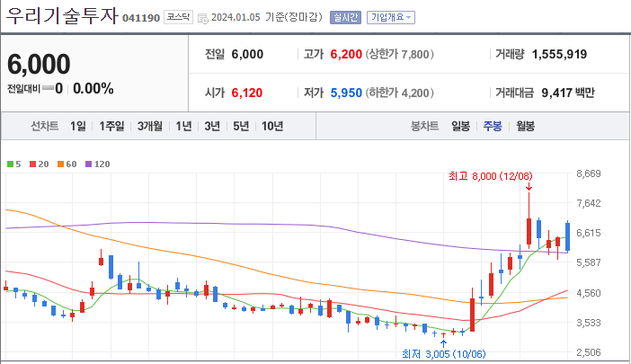
Task: Click the 8,669 y-axis label
Action: point(589,173)
